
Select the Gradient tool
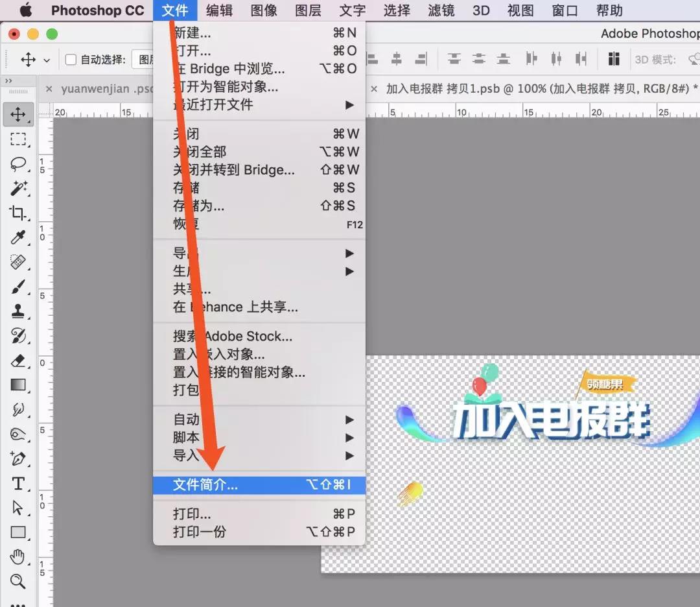[x=18, y=385]
